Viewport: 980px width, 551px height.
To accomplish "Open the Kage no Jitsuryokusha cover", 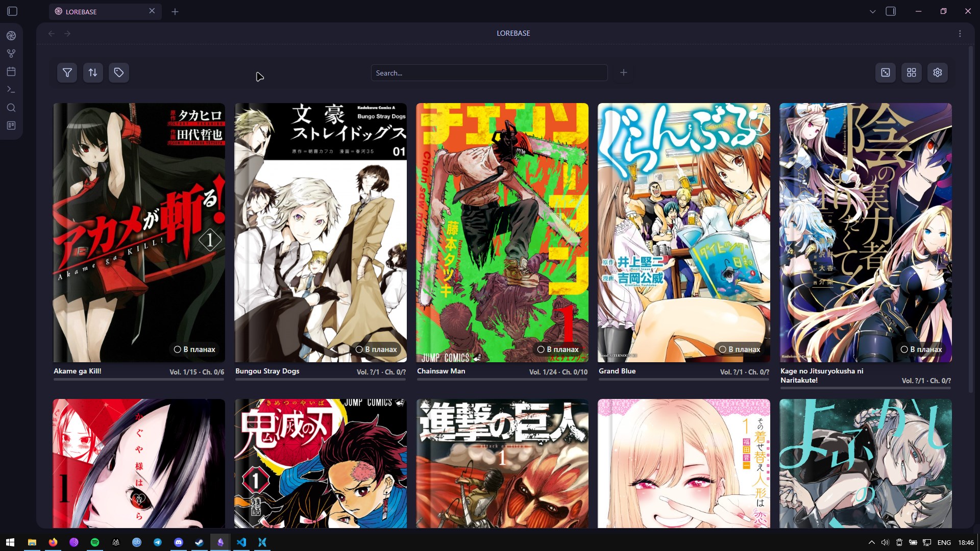I will click(866, 233).
